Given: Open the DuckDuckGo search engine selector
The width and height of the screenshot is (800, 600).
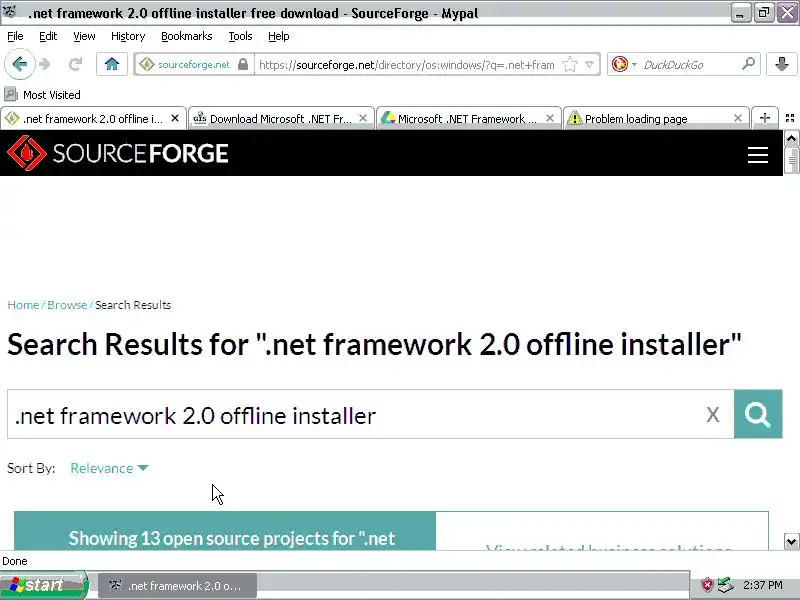Looking at the screenshot, I should tap(624, 64).
